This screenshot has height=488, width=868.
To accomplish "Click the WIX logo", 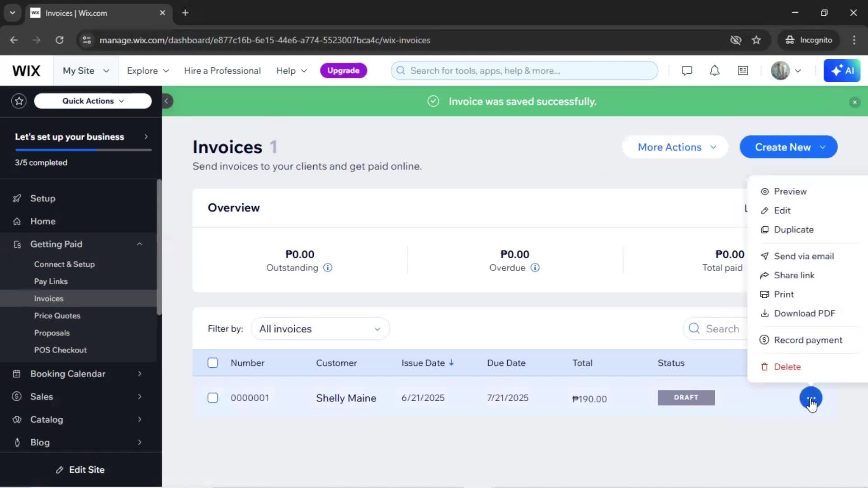I will click(26, 70).
